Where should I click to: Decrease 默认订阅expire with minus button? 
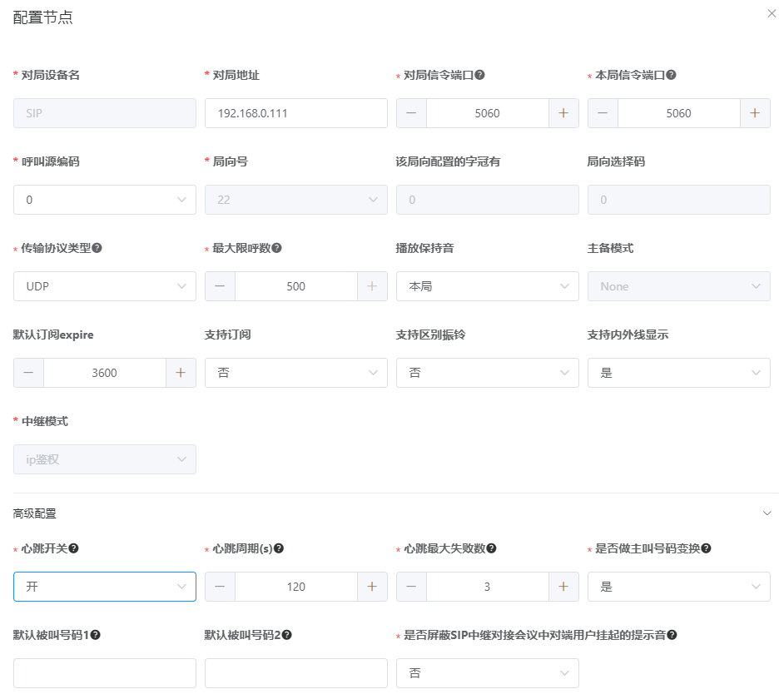(x=28, y=373)
